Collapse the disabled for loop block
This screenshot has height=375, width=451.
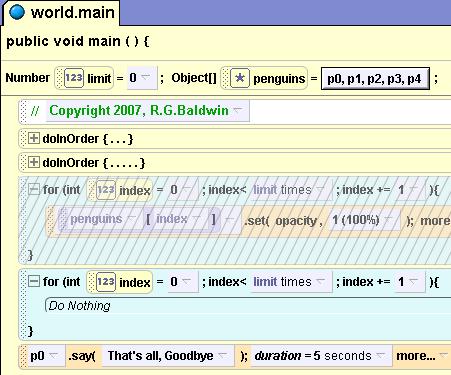[33, 190]
